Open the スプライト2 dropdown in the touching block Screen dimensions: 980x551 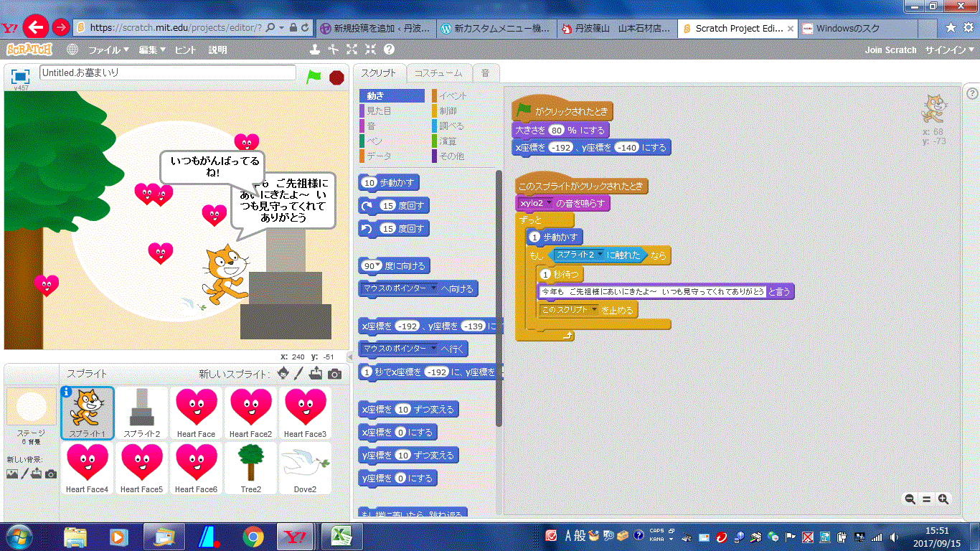coord(598,255)
